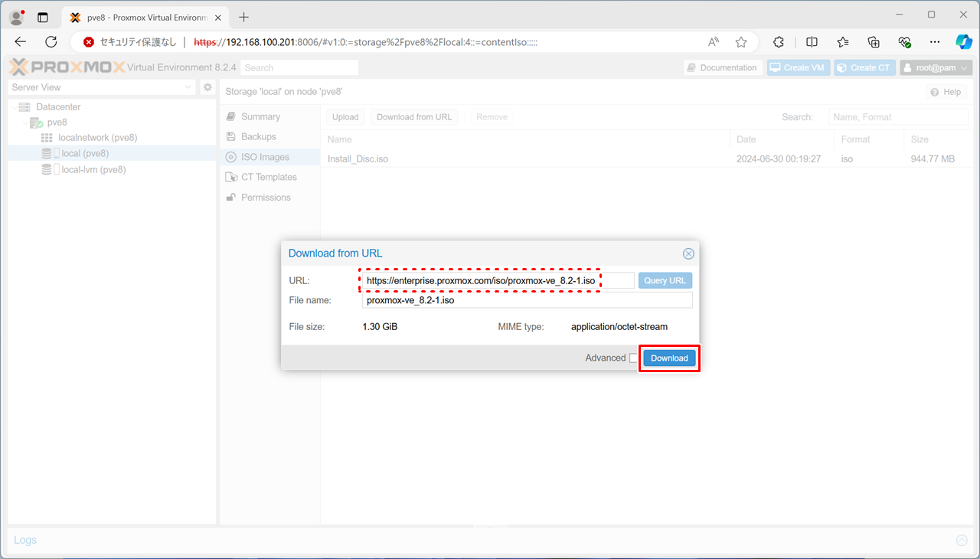Click the gear icon beside Server View
The image size is (980, 559).
pyautogui.click(x=207, y=88)
